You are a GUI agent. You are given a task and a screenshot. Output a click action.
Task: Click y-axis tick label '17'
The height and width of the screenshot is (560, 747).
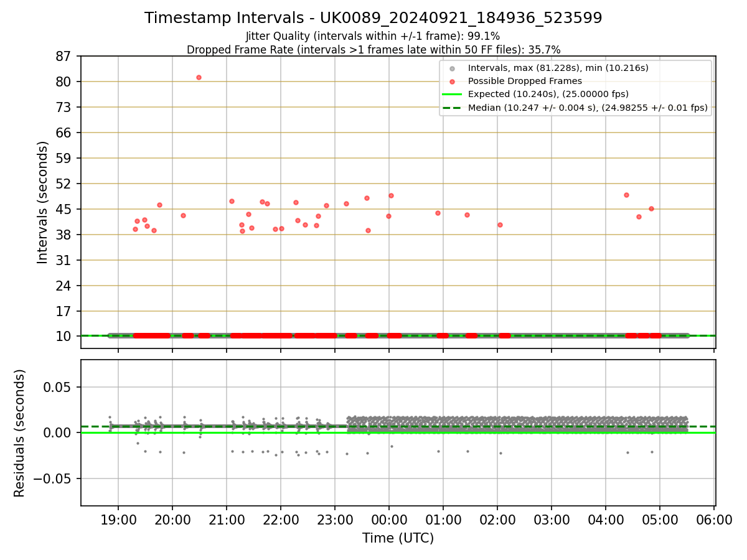coord(64,311)
